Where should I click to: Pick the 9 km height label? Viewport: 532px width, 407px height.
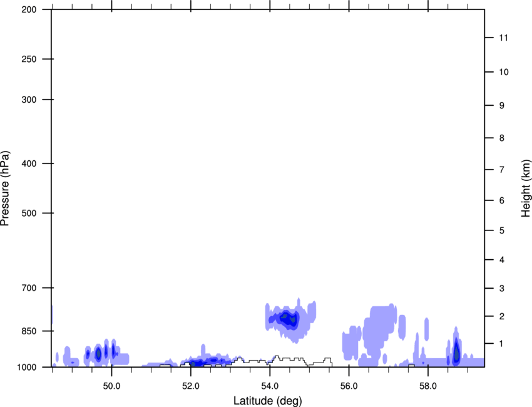click(x=502, y=106)
